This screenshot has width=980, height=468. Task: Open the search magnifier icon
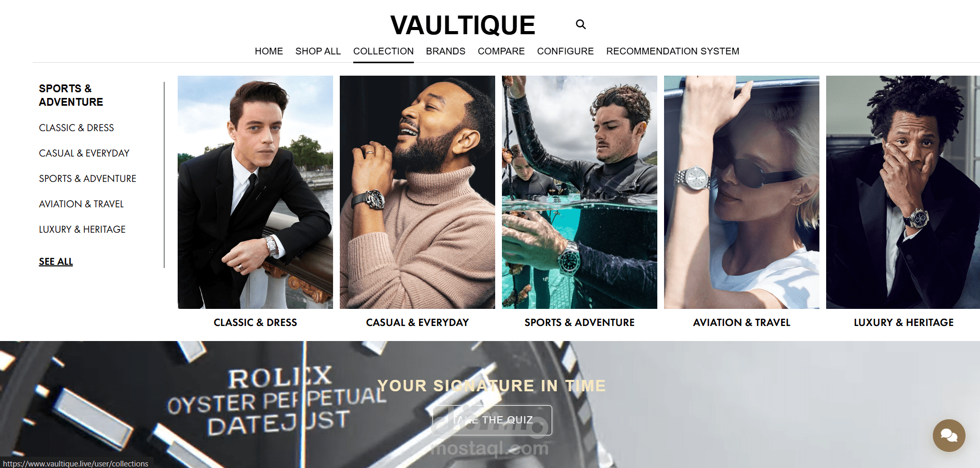581,24
